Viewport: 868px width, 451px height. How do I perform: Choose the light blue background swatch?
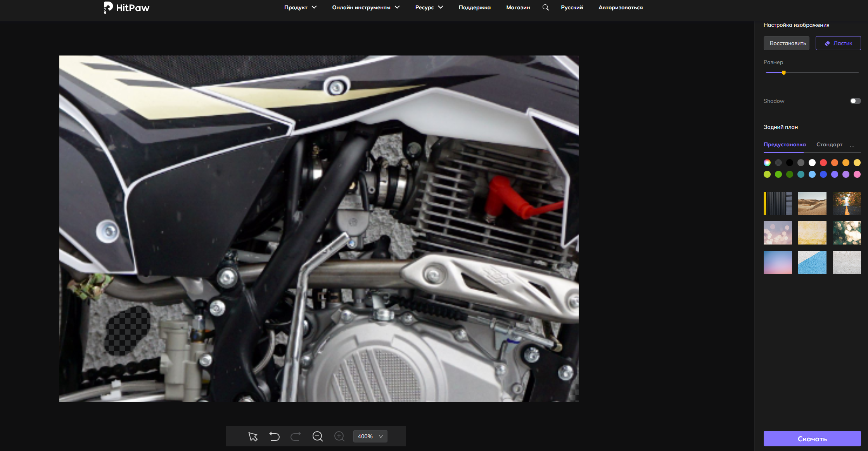tap(812, 174)
